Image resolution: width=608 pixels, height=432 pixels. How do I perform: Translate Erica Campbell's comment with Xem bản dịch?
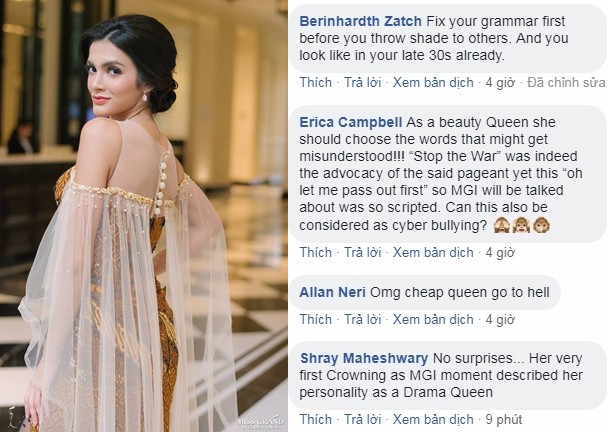tap(433, 252)
